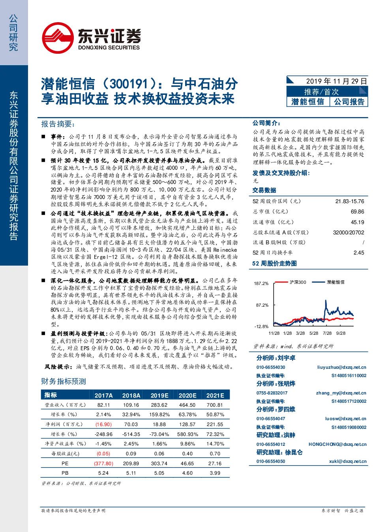Click the certificate number S1480516110002
This screenshot has width=392, height=532.
click(x=349, y=375)
